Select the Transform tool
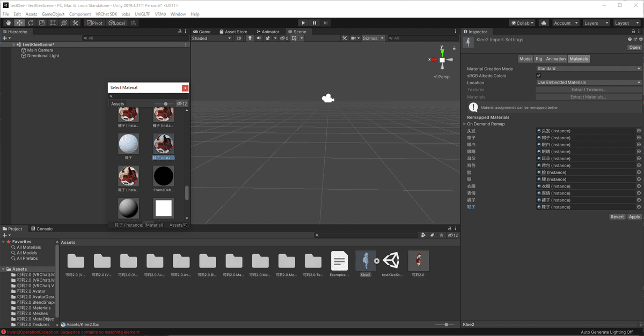This screenshot has width=644, height=336. 64,23
